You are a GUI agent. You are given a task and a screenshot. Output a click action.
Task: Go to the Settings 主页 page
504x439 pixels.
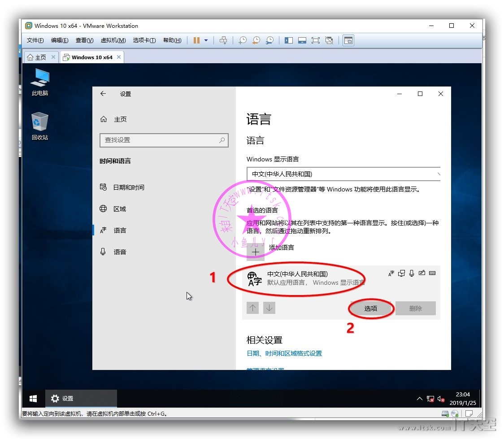[x=113, y=119]
